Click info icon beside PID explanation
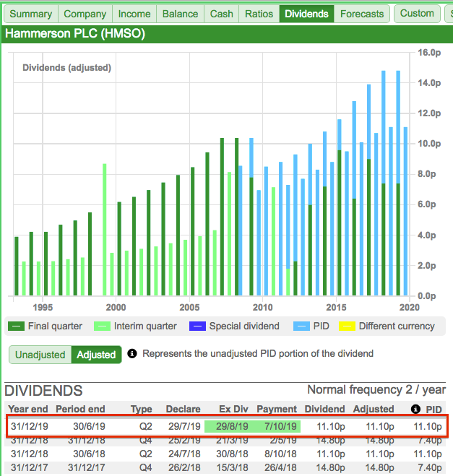453x476 pixels. tap(132, 353)
